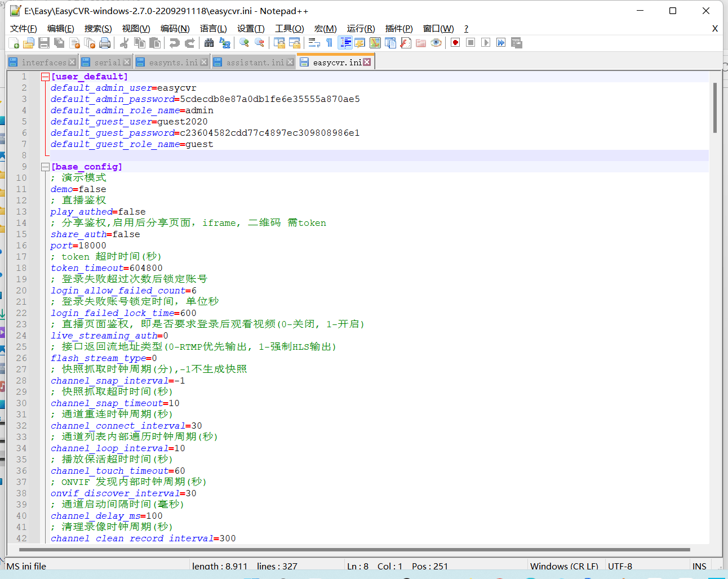Toggle the indent guide button
Image resolution: width=728 pixels, height=579 pixels.
[x=345, y=43]
